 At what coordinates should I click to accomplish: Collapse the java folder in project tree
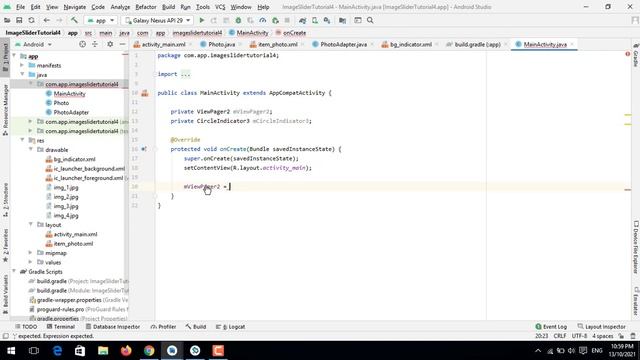22,75
